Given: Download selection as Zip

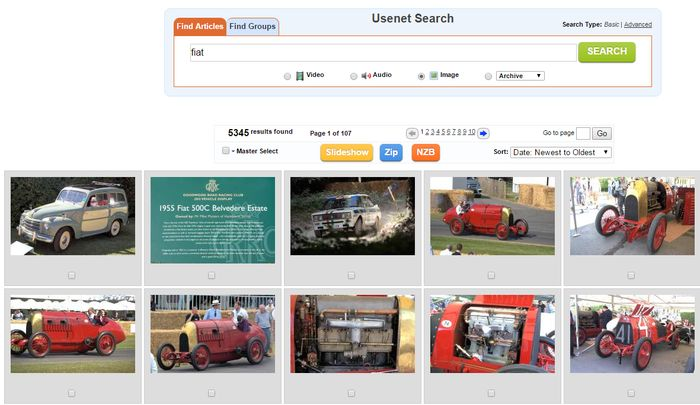Looking at the screenshot, I should [x=392, y=153].
